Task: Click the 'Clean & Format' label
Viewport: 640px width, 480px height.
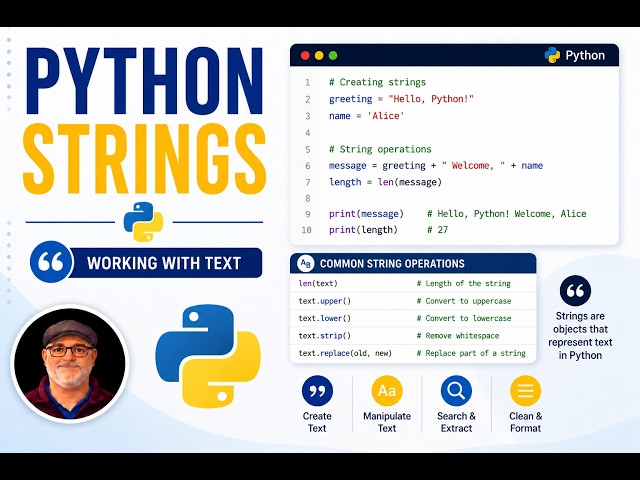Action: (526, 422)
